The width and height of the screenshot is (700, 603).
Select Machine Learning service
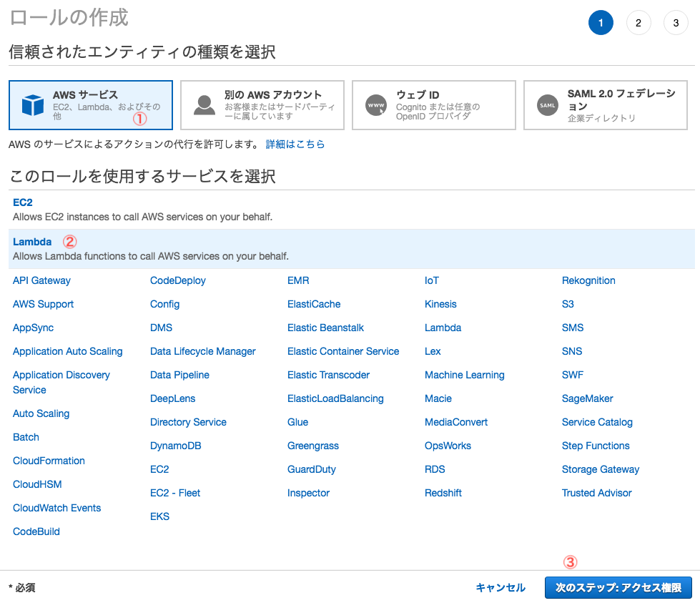pos(464,376)
